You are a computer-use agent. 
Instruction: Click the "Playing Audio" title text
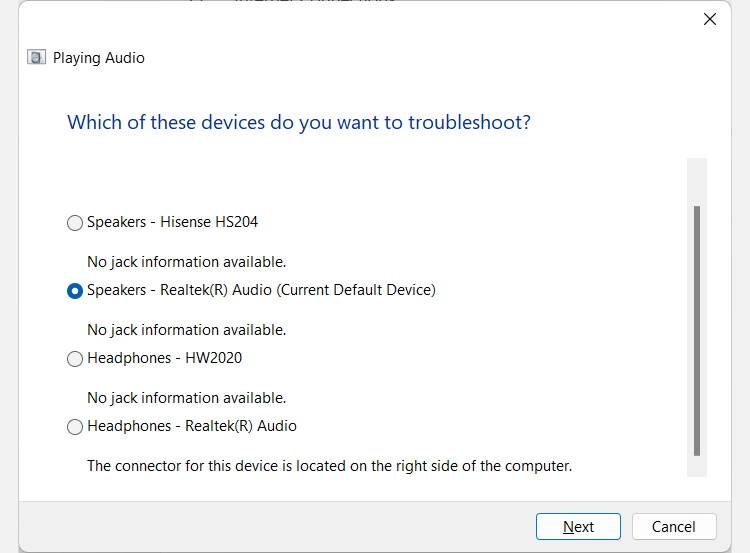(98, 58)
